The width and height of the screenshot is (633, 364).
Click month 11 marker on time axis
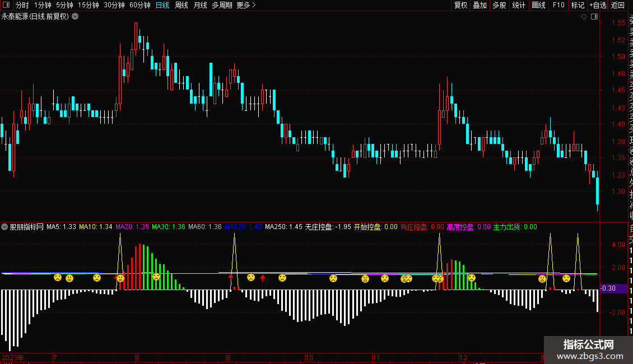click(376, 358)
